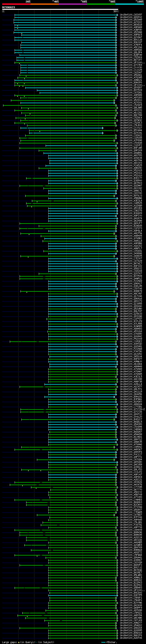Open the last hit UniRef100_A2DT06

(131, 638)
